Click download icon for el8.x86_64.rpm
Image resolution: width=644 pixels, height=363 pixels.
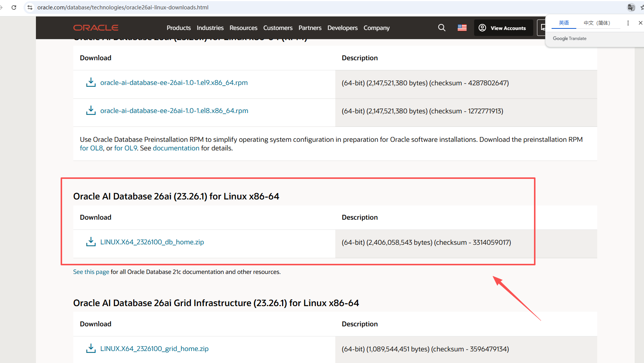point(91,110)
